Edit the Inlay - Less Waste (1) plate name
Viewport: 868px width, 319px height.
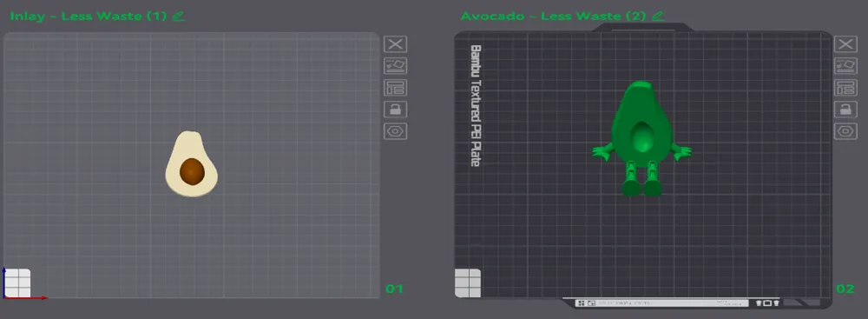point(178,17)
